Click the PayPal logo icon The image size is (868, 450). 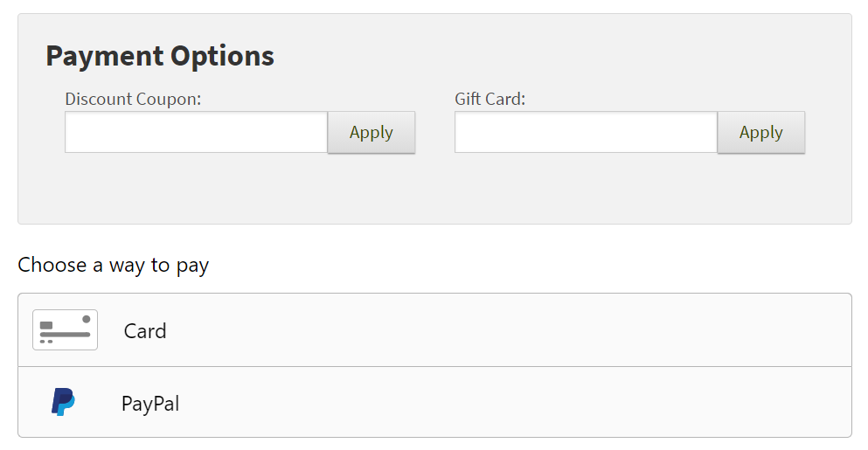click(x=63, y=402)
